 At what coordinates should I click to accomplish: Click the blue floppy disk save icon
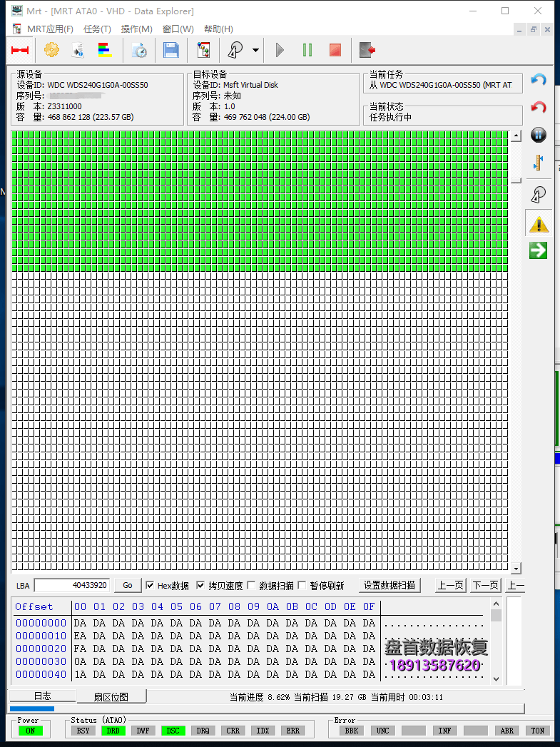click(171, 49)
